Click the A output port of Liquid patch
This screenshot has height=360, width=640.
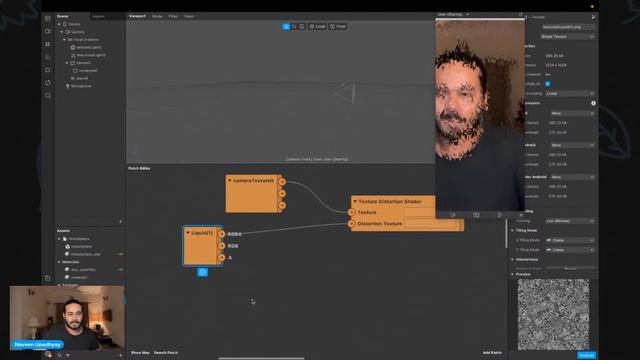222,258
